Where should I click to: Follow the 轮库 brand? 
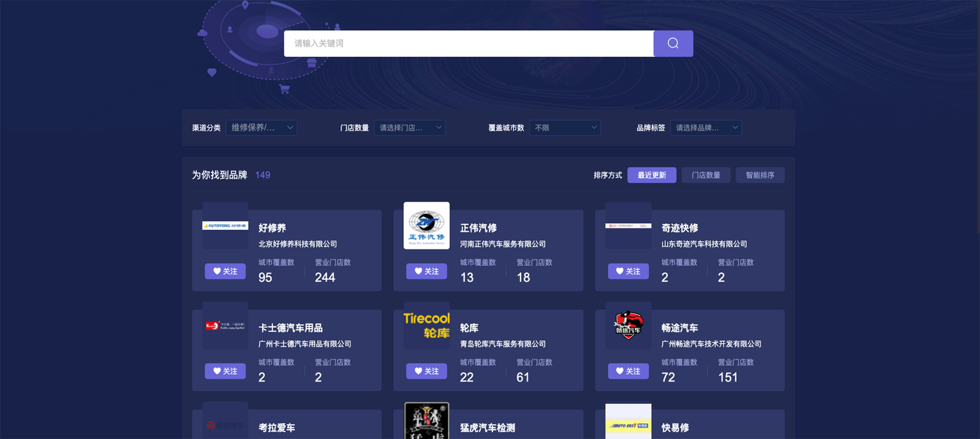pos(427,371)
